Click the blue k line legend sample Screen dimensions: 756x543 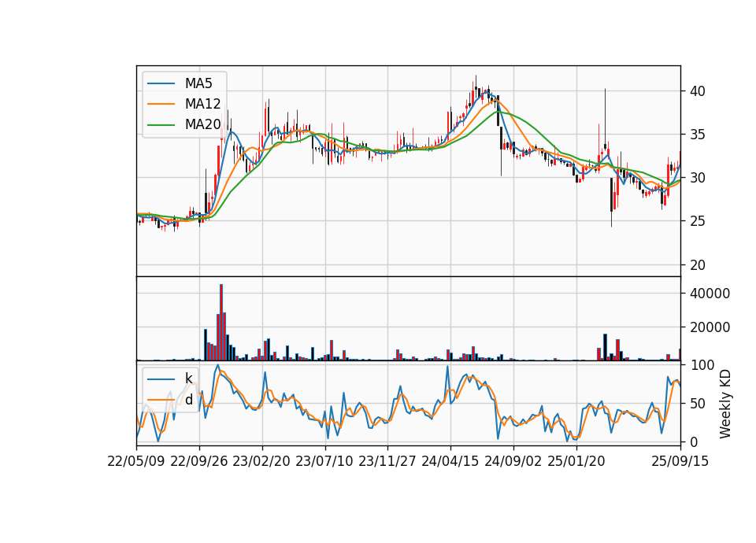pos(161,379)
